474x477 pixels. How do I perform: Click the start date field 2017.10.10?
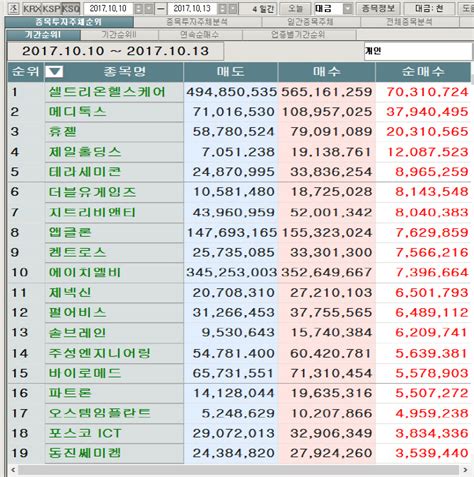[x=108, y=8]
